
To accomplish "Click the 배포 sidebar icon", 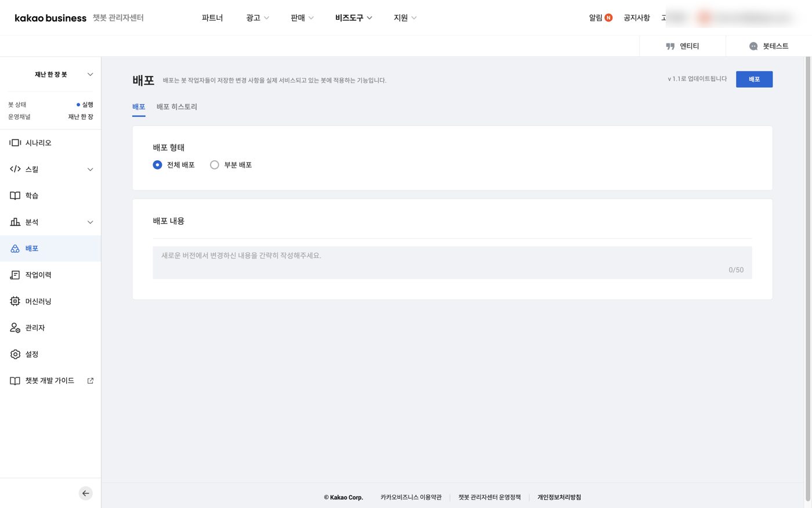I will [15, 248].
